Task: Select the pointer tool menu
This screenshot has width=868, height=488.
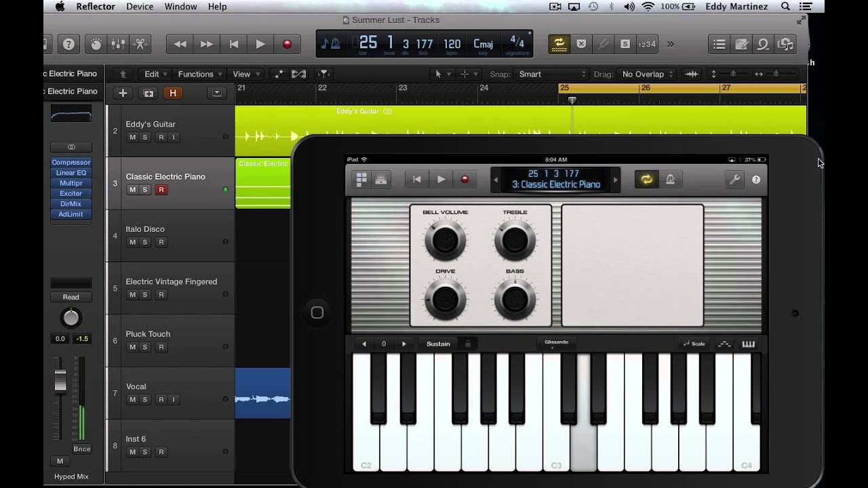Action: point(443,74)
